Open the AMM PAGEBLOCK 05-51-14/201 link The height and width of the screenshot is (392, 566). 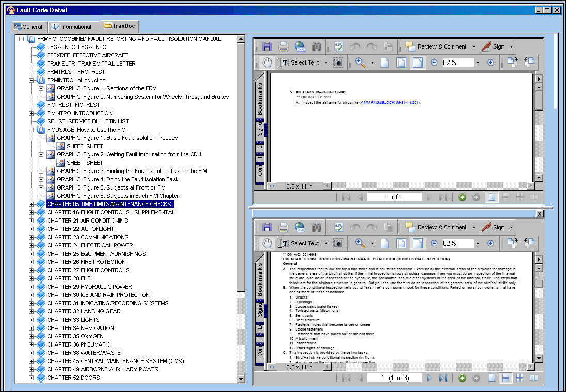(390, 102)
